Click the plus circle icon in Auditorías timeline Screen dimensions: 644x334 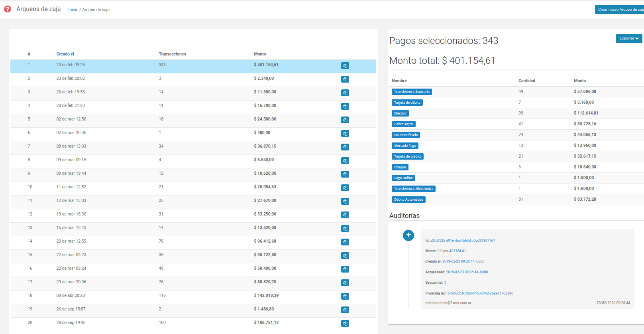click(408, 235)
